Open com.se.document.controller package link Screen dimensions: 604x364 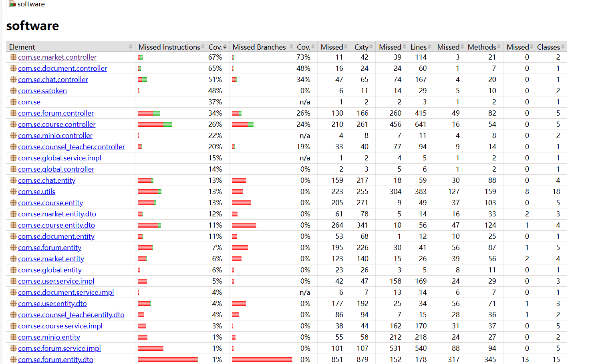click(62, 68)
